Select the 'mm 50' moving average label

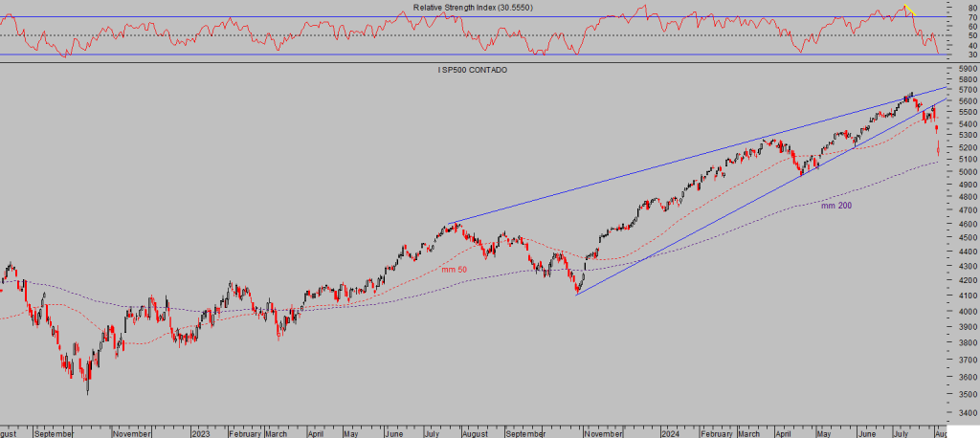pos(455,270)
